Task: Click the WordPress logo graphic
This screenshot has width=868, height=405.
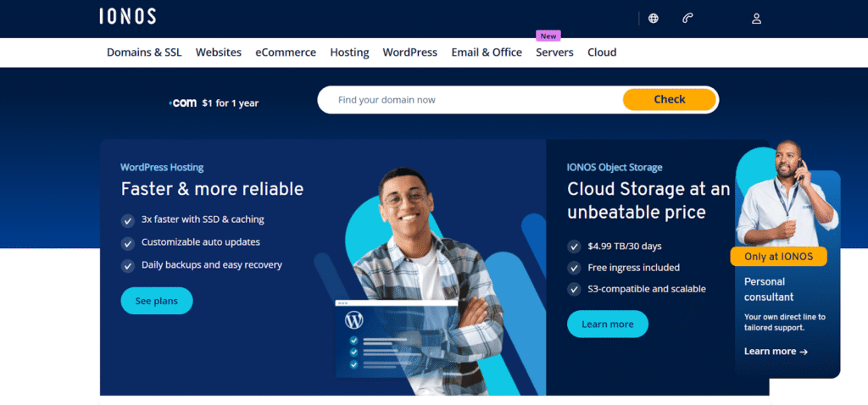Action: 353,320
